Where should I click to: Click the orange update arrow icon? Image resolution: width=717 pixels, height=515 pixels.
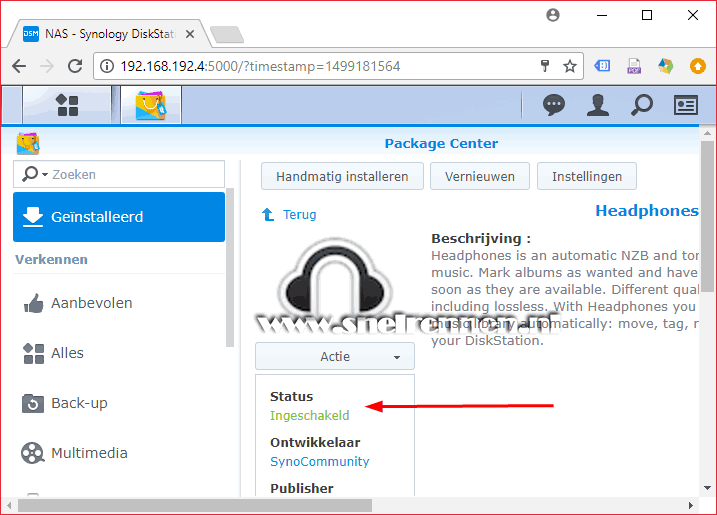pos(697,66)
